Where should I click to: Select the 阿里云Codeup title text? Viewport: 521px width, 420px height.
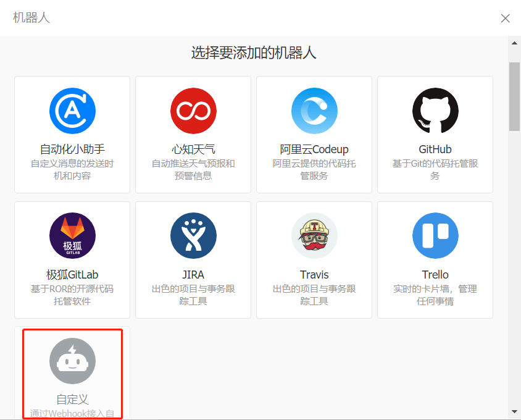(314, 149)
